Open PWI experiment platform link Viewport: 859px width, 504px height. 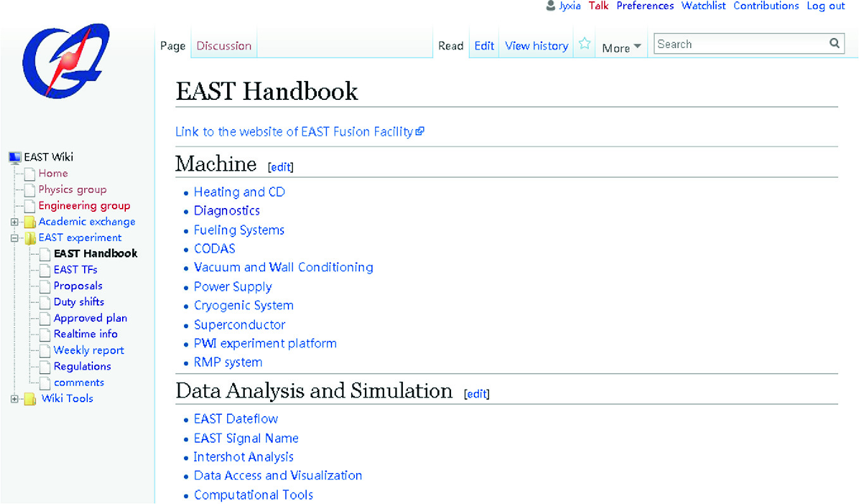pyautogui.click(x=265, y=343)
